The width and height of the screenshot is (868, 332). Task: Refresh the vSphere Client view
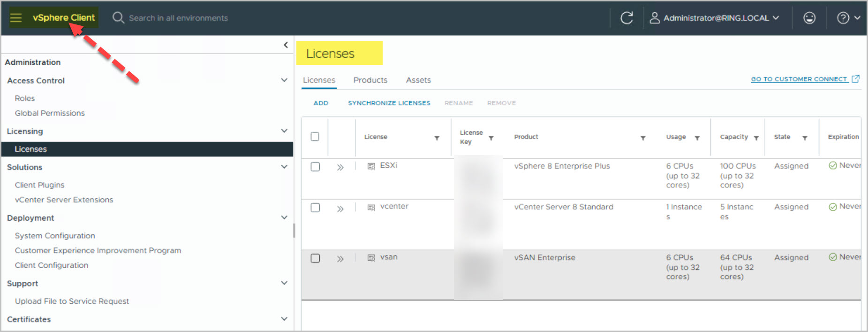(627, 18)
